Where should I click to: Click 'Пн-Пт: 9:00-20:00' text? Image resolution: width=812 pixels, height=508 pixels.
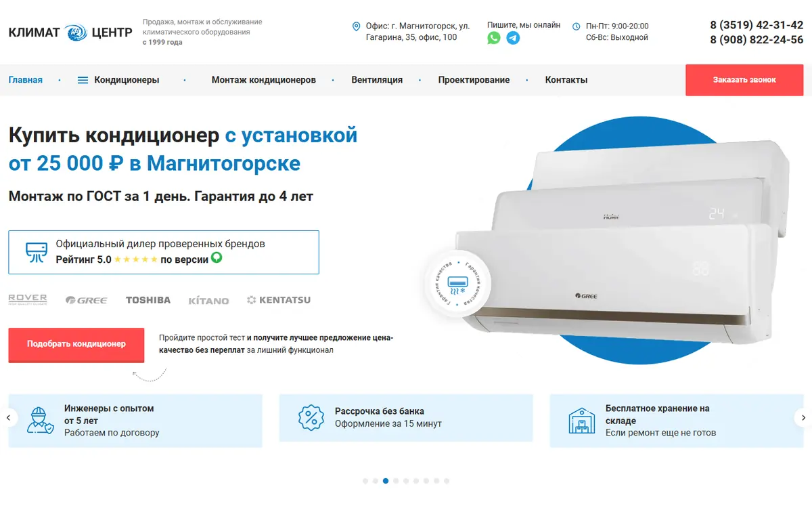[617, 26]
